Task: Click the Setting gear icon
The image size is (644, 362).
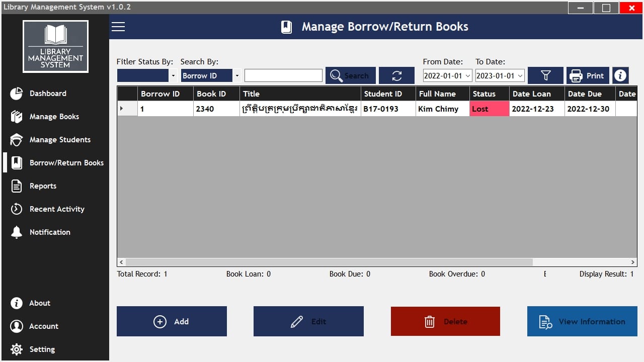Action: 17,349
